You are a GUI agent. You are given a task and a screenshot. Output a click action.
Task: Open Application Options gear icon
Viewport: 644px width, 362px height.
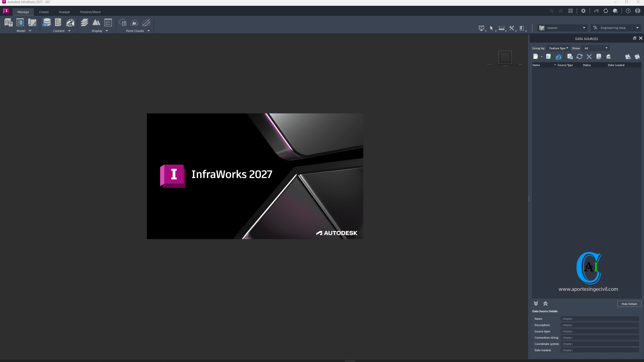coord(583,11)
